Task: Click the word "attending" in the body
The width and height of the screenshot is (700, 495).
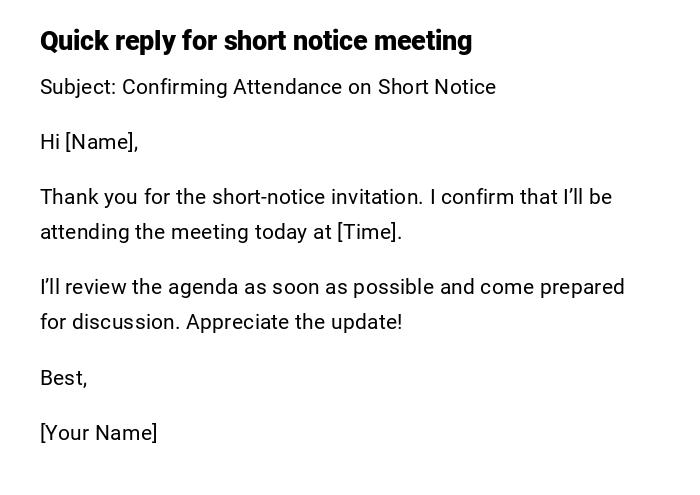Action: (84, 232)
